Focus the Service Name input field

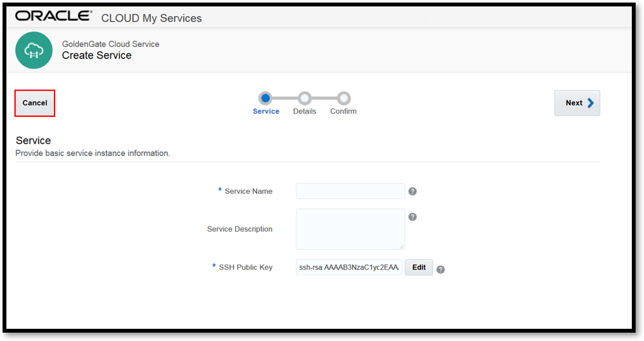coord(350,191)
